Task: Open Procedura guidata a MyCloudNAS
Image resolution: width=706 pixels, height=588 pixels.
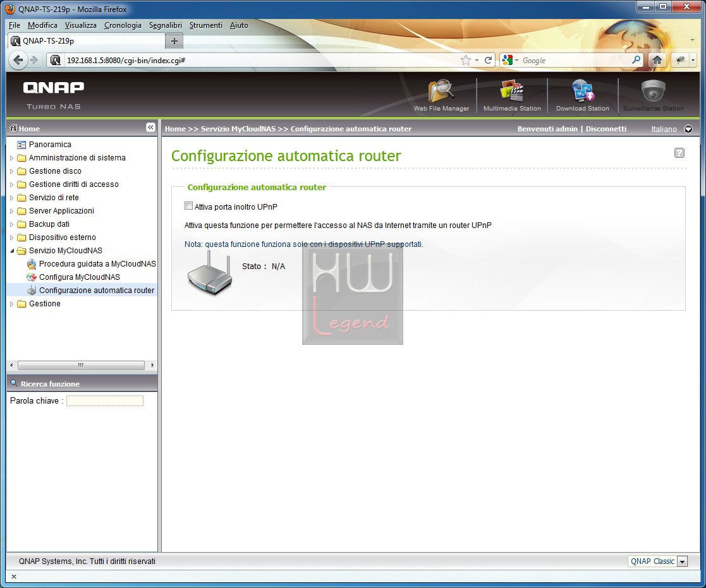Action: tap(97, 263)
